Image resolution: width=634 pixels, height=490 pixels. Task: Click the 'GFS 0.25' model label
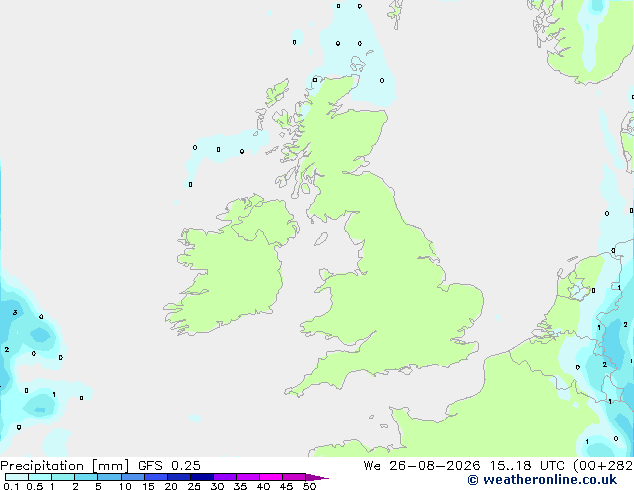tap(169, 466)
